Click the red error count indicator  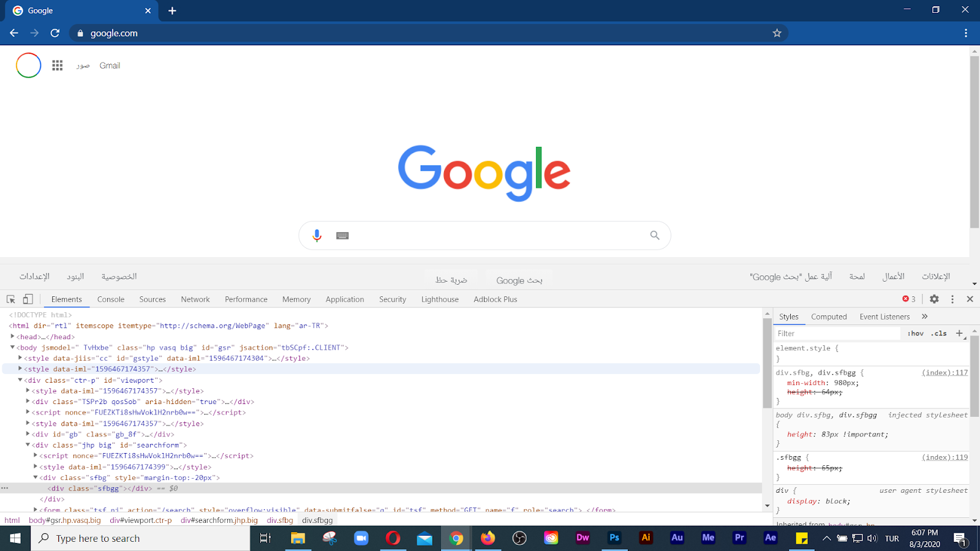pyautogui.click(x=909, y=299)
